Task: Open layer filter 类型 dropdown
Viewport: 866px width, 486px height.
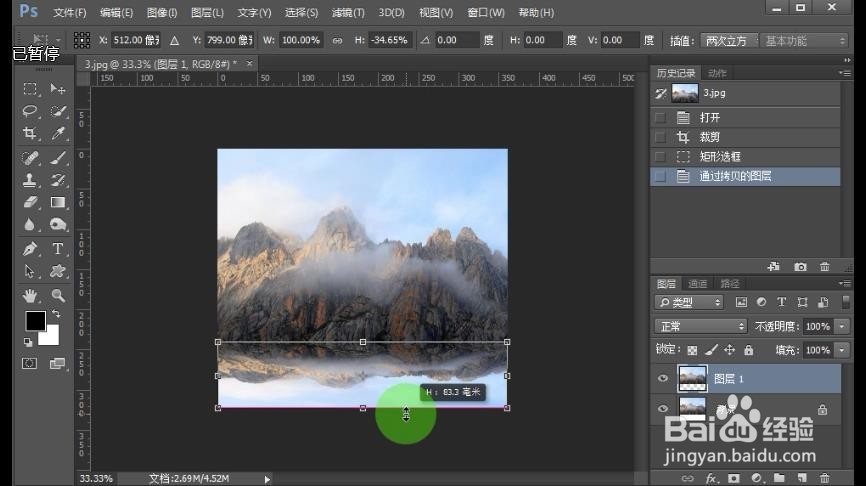Action: pyautogui.click(x=689, y=302)
